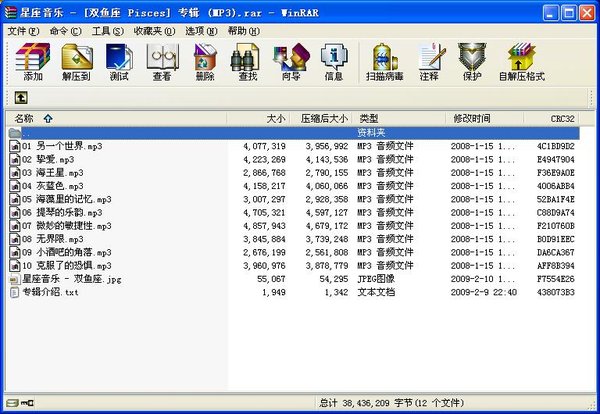Sort by the CRC32 column header

click(x=551, y=119)
